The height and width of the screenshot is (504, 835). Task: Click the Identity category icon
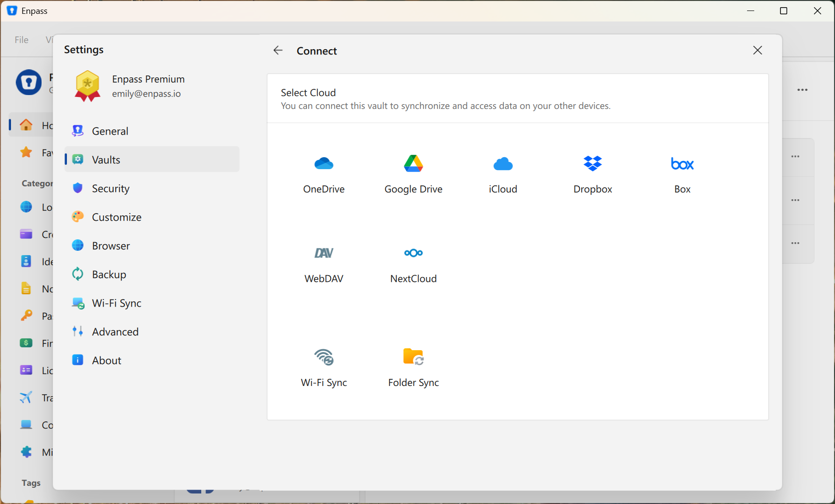pyautogui.click(x=26, y=261)
